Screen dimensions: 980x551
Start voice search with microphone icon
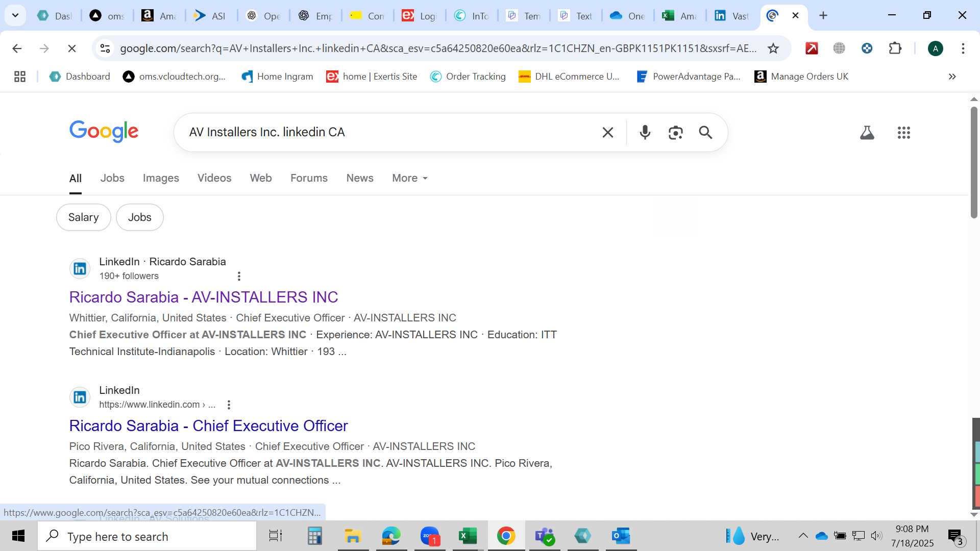click(x=645, y=133)
